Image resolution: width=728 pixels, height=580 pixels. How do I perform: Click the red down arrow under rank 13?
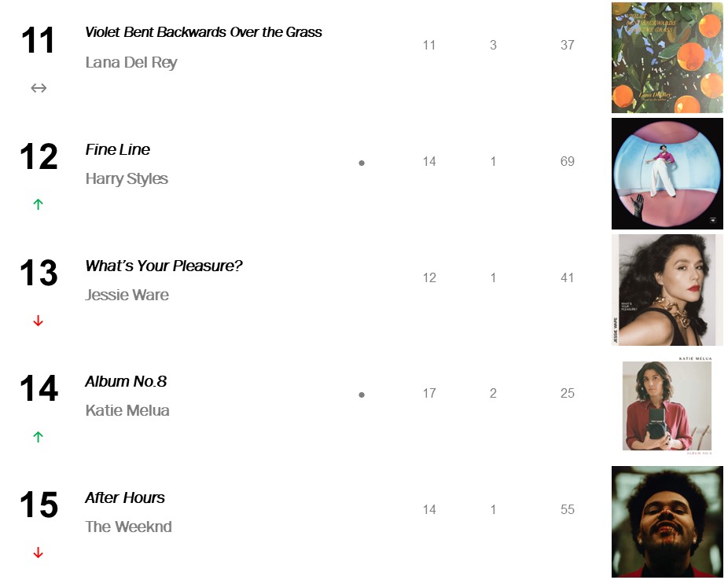38,321
